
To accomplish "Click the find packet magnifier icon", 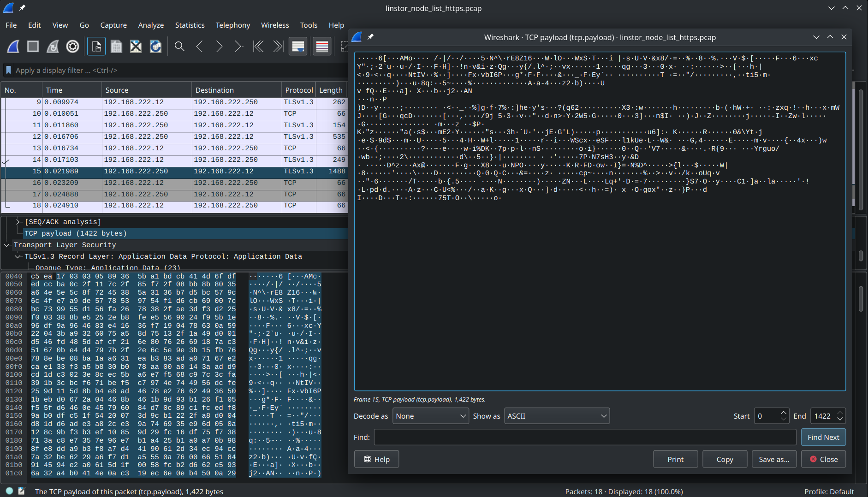I will [x=179, y=46].
